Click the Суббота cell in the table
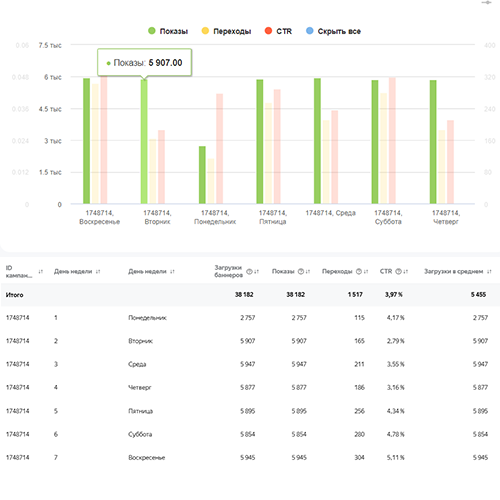 click(140, 434)
